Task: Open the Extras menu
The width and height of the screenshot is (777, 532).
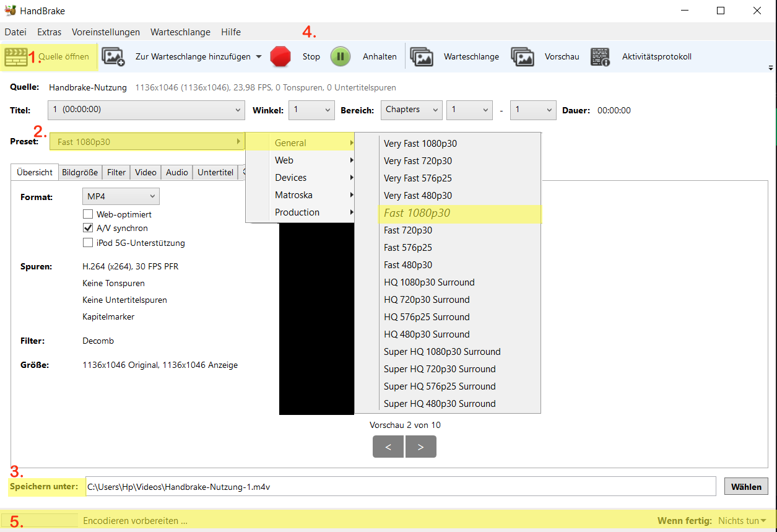Action: (49, 32)
